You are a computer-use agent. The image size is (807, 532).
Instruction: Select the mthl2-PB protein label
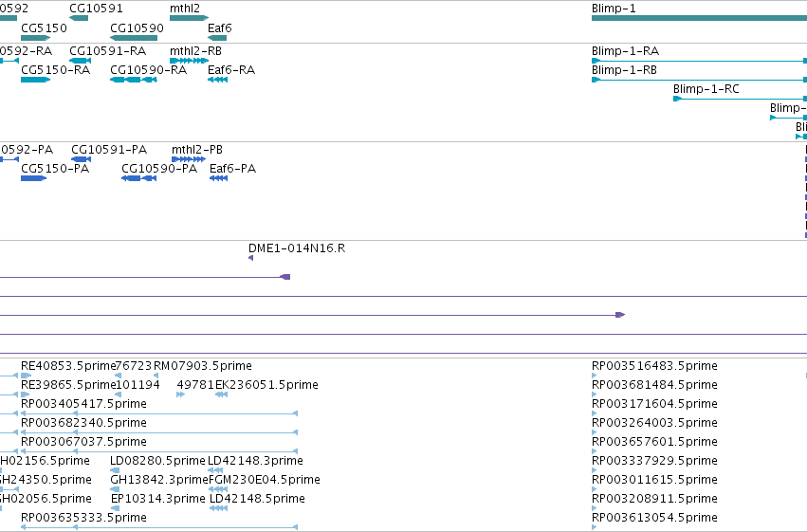[x=197, y=150]
